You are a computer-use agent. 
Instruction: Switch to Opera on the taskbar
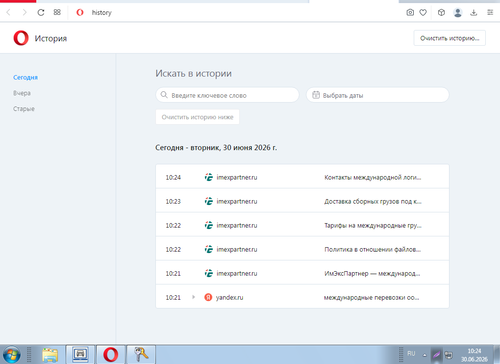(x=110, y=354)
